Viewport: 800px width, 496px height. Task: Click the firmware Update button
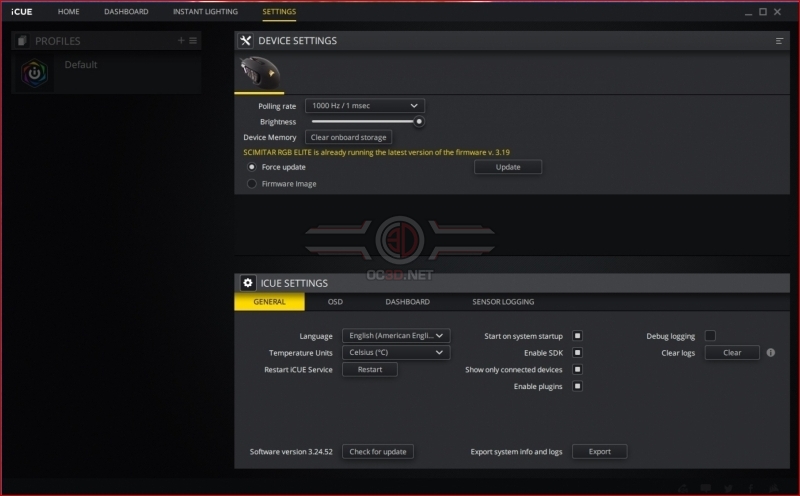point(508,167)
